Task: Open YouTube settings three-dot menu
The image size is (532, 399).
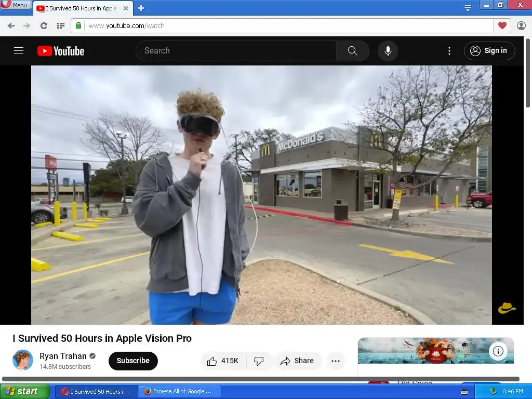Action: [449, 51]
